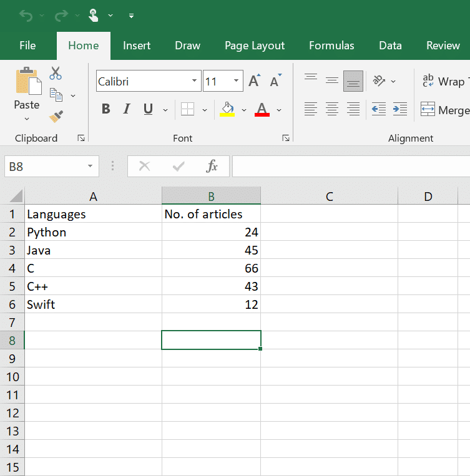The image size is (470, 476).
Task: Expand the font size dropdown
Action: click(237, 81)
